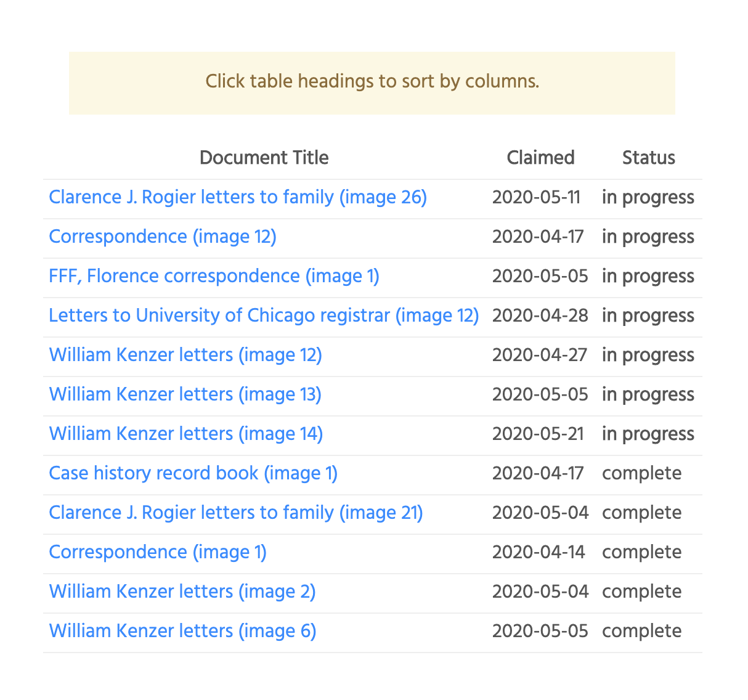Open William Kenzer letters (image 6)
This screenshot has height=700, width=748.
pos(182,631)
